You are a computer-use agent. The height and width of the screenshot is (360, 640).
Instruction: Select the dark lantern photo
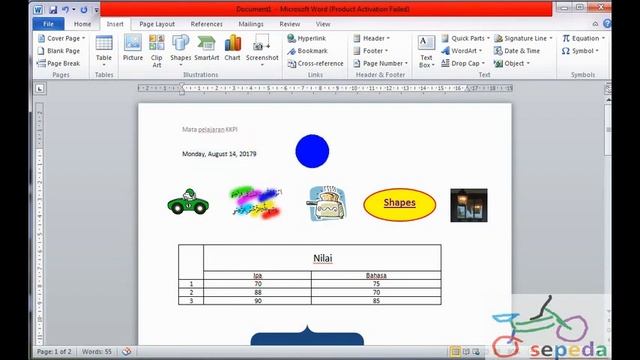click(x=469, y=205)
